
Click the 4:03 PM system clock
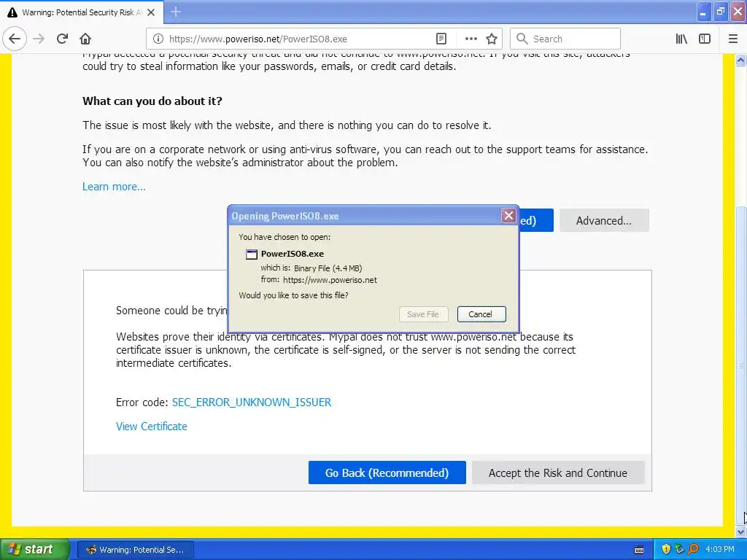pyautogui.click(x=720, y=550)
